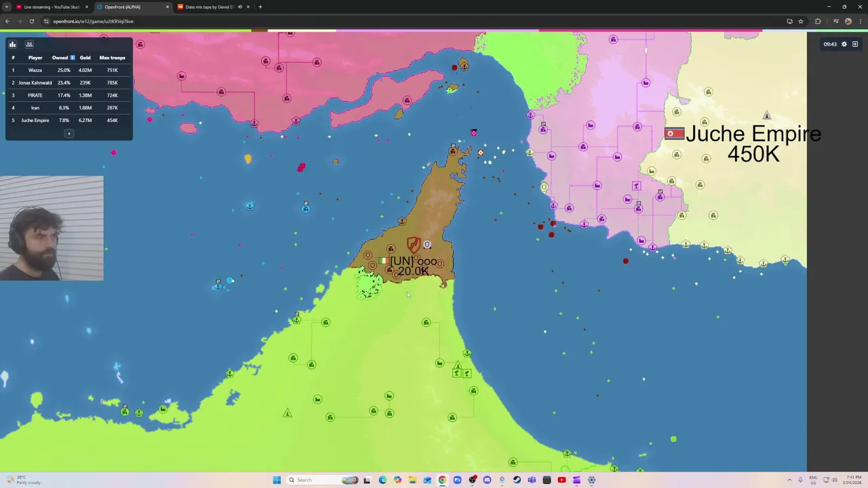Show hidden system tray icons
Image resolution: width=868 pixels, height=488 pixels.
[789, 480]
